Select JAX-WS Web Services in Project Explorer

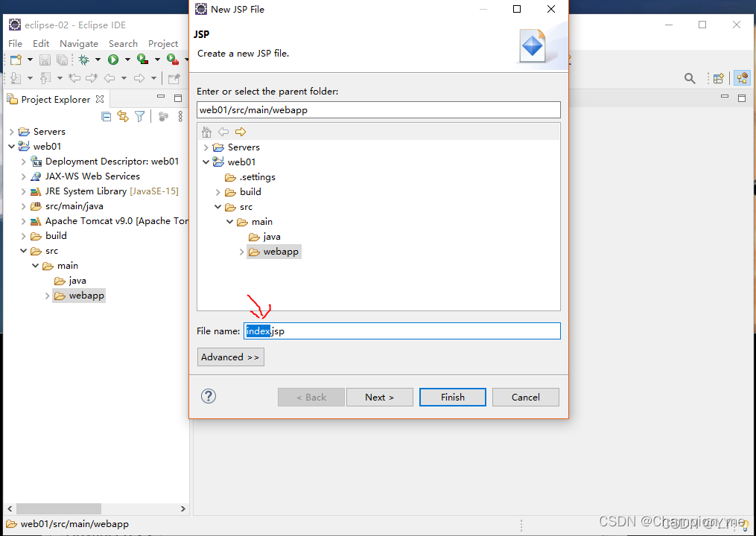pos(85,176)
